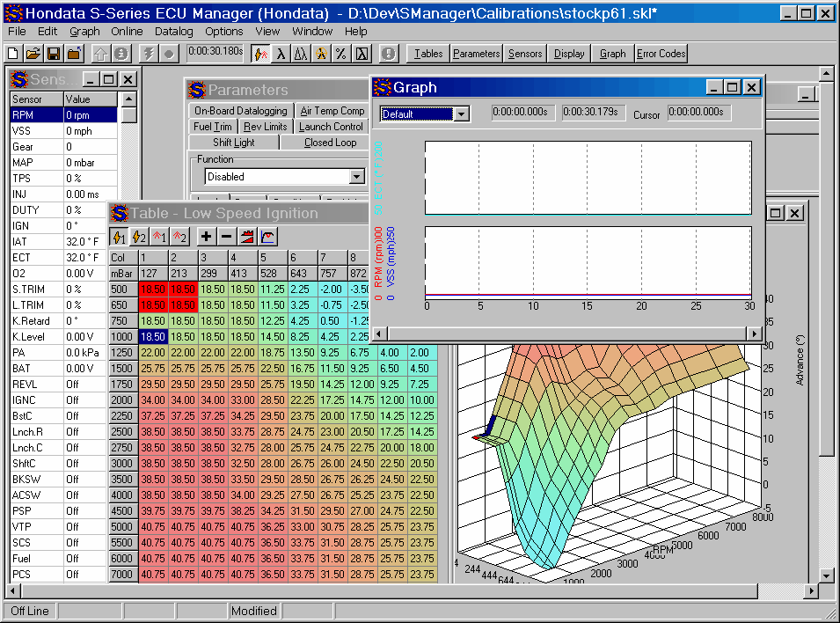The height and width of the screenshot is (623, 840).
Task: Switch to Air Temp Comp tab
Action: (332, 111)
